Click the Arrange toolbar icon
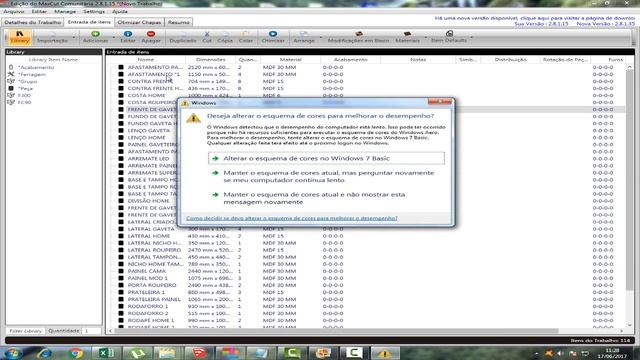The height and width of the screenshot is (360, 640). (x=304, y=37)
